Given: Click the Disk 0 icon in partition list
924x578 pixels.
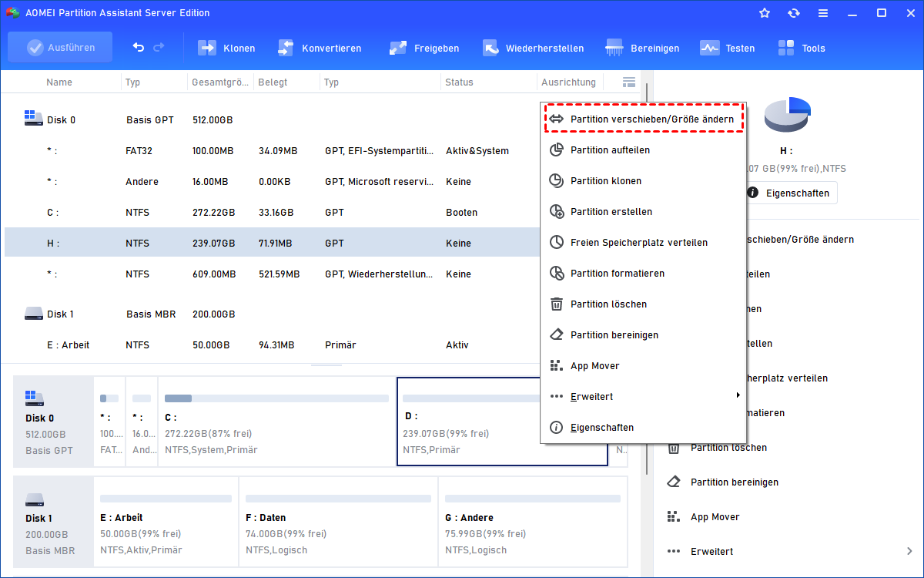Looking at the screenshot, I should (x=33, y=119).
